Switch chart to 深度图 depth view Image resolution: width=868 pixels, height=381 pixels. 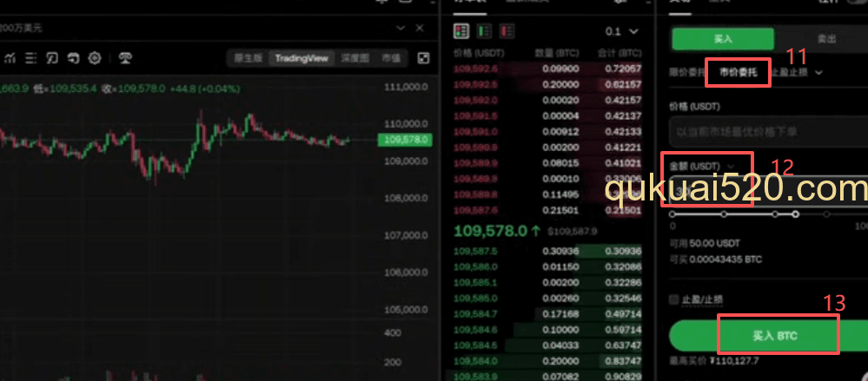(x=354, y=58)
